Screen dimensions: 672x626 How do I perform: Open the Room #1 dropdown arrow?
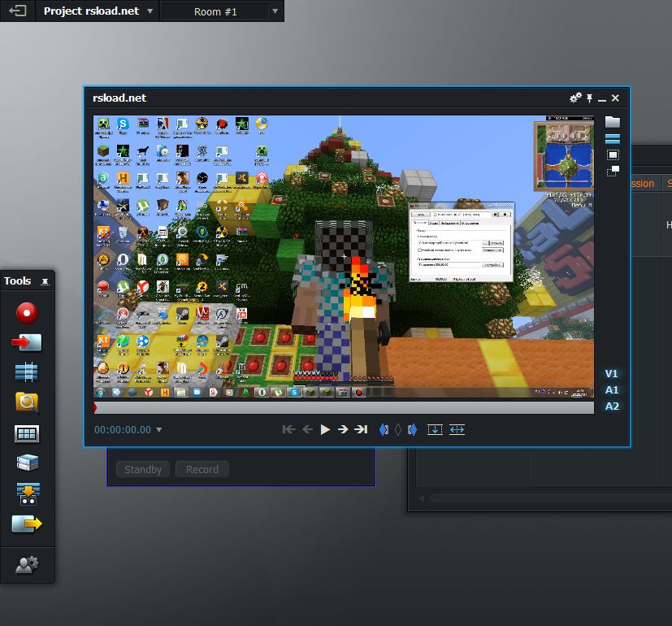click(x=275, y=11)
